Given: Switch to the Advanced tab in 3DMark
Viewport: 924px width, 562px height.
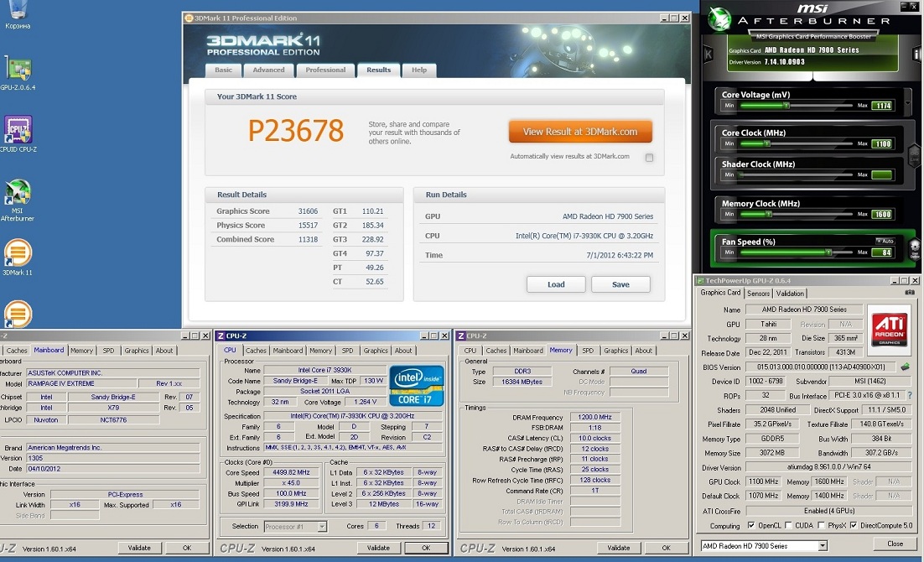Looking at the screenshot, I should pos(268,70).
